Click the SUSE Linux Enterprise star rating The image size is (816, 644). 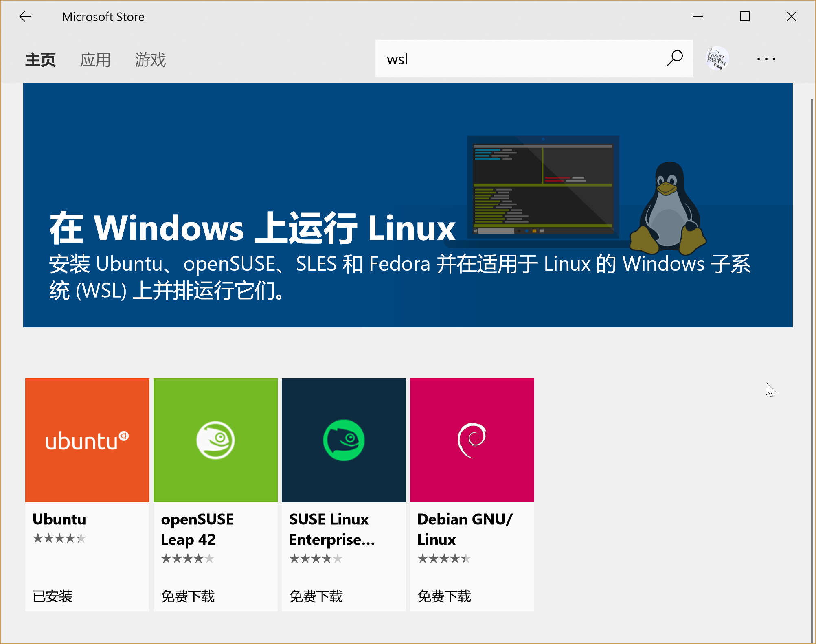[x=316, y=559]
